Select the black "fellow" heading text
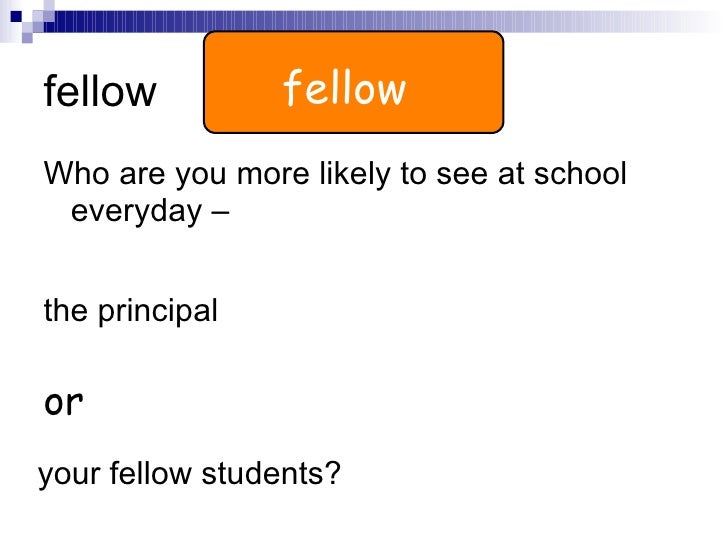 pyautogui.click(x=100, y=91)
